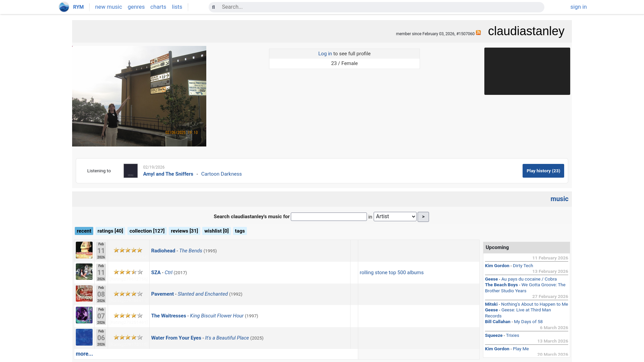Screen dimensions: 644x362
Task: Click the more... link under ratings
Action: click(84, 354)
